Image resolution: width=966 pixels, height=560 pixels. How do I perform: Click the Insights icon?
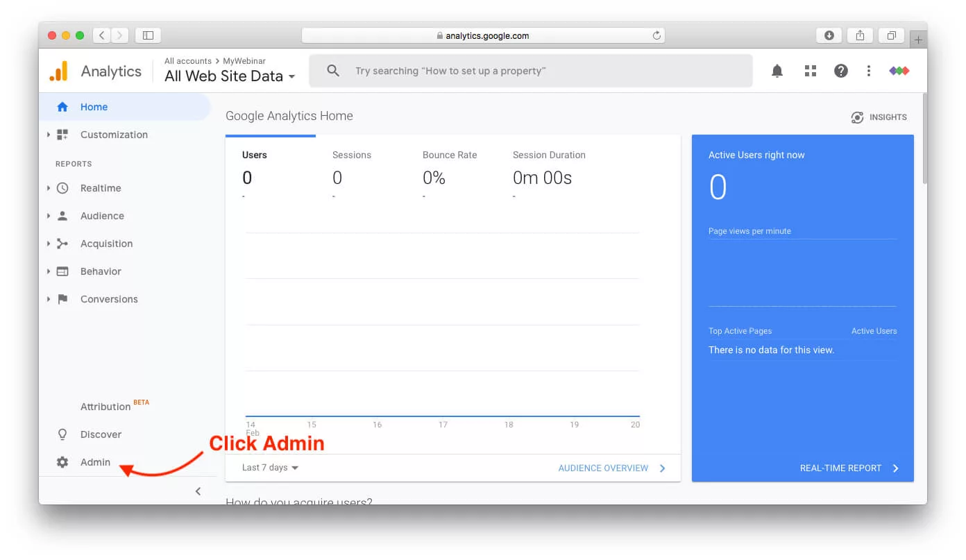point(856,117)
